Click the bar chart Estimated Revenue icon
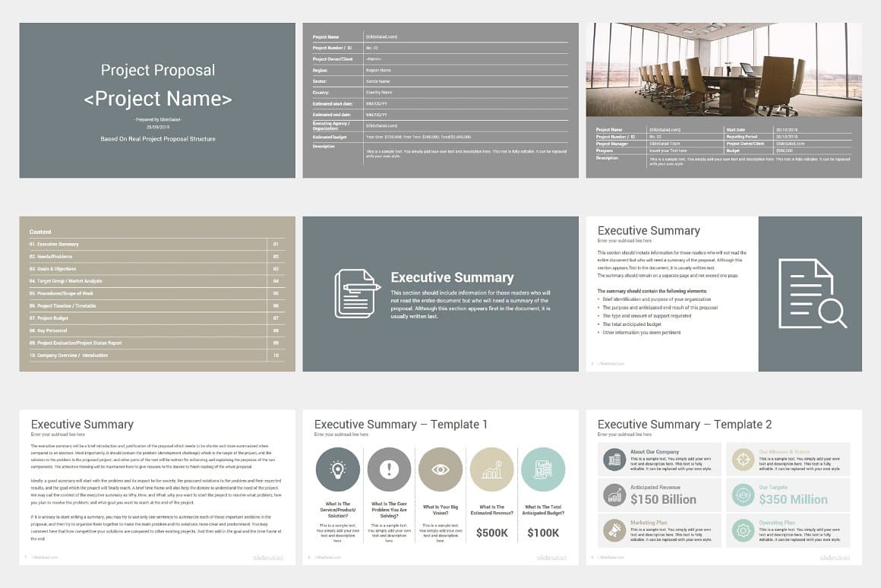The image size is (881, 588). click(491, 469)
